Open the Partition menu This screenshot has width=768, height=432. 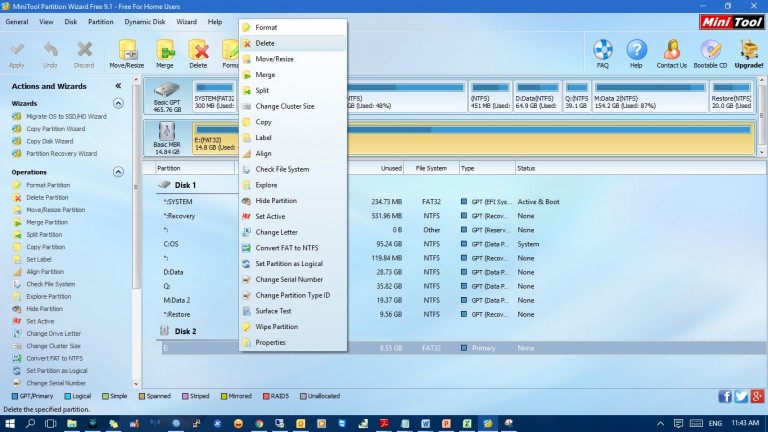pyautogui.click(x=100, y=22)
